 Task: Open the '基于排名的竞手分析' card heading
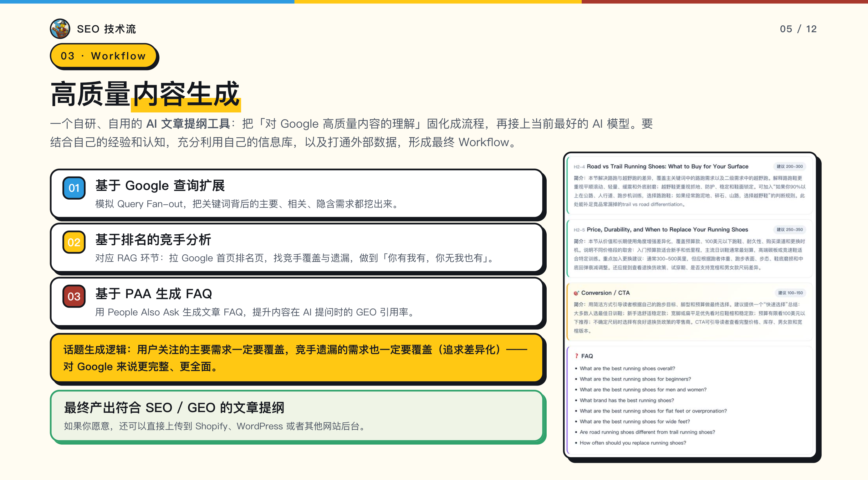pyautogui.click(x=153, y=240)
